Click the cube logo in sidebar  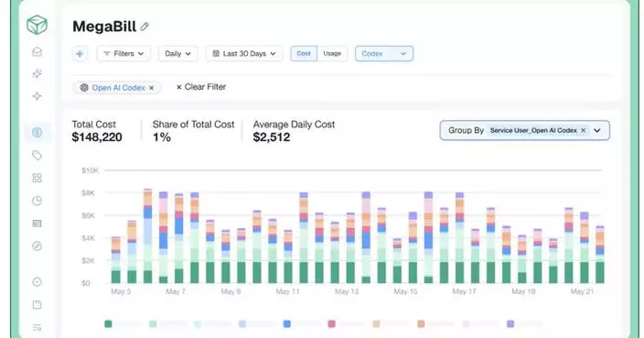pos(37,25)
